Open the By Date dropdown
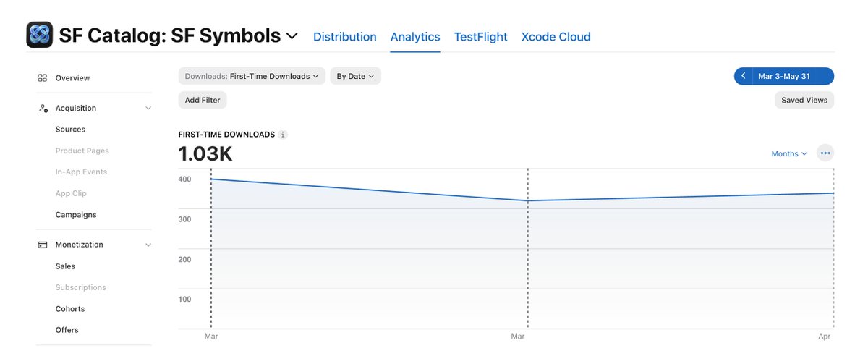This screenshot has height=351, width=868. click(355, 76)
